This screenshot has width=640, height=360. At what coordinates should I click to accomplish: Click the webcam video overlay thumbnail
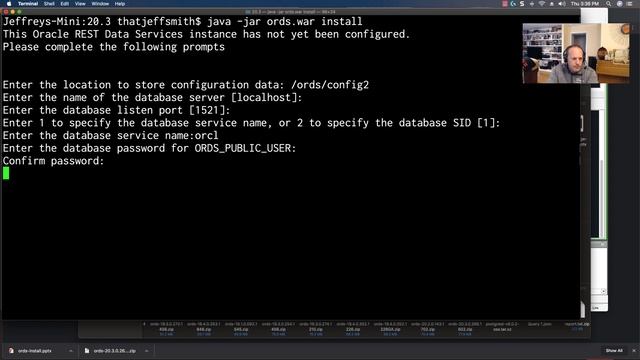click(x=576, y=53)
